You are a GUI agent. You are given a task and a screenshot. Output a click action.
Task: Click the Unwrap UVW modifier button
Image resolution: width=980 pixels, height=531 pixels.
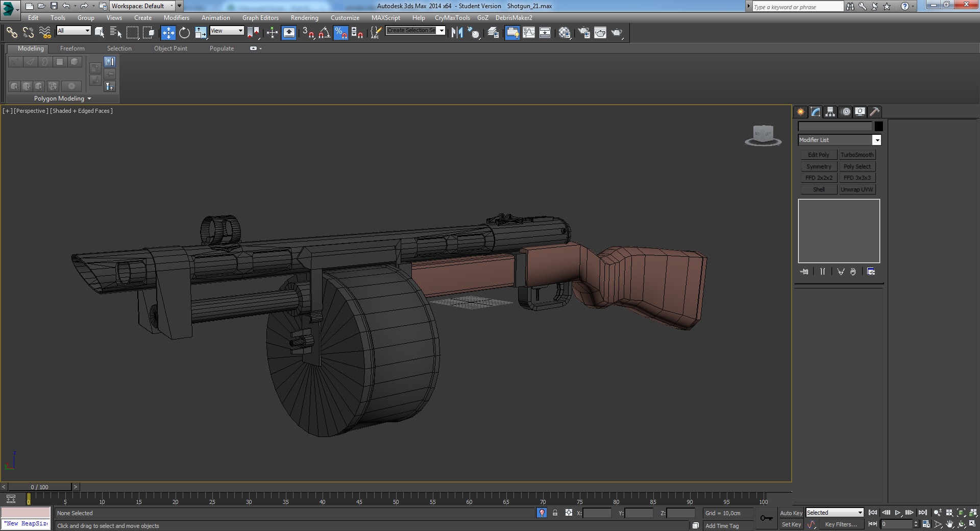click(x=857, y=189)
